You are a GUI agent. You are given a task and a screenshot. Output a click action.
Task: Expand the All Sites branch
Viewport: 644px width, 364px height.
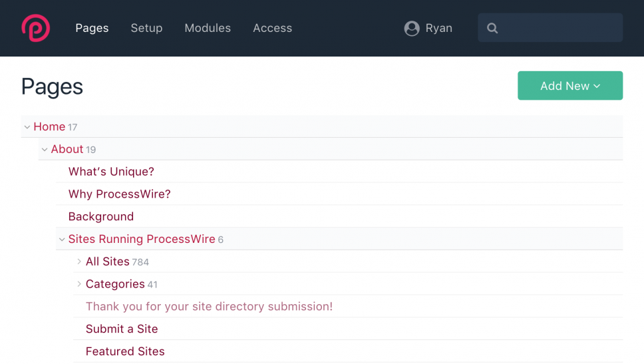79,262
